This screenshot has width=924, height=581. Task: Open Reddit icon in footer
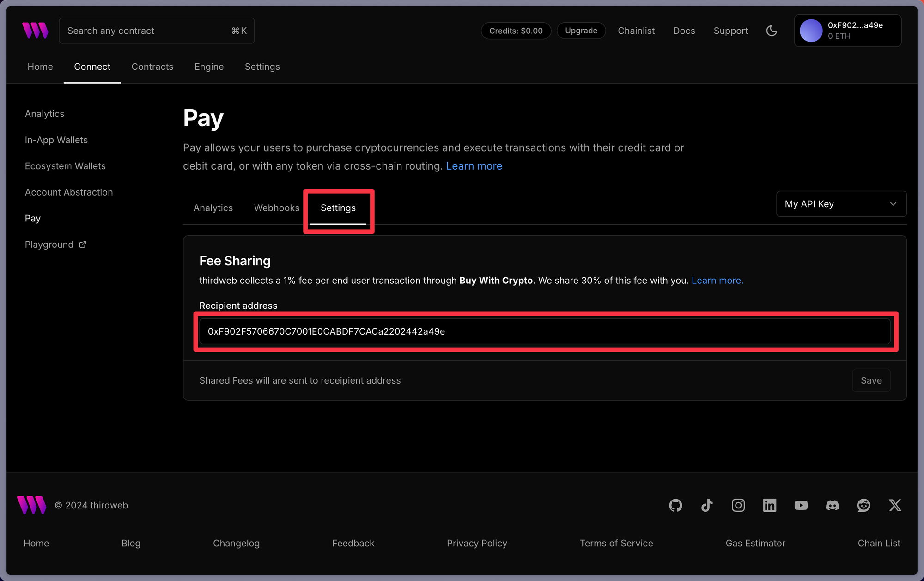(x=864, y=505)
